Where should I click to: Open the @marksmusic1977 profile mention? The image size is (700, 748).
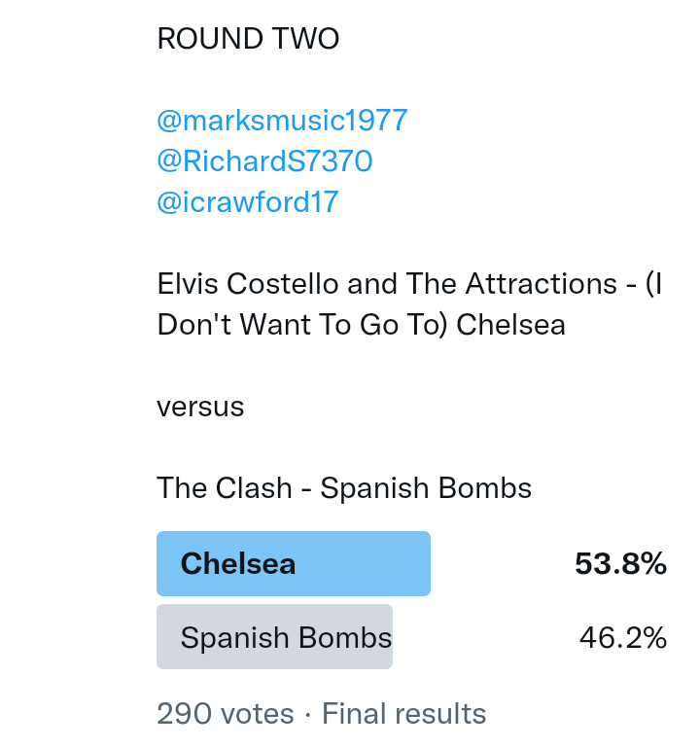pos(282,121)
